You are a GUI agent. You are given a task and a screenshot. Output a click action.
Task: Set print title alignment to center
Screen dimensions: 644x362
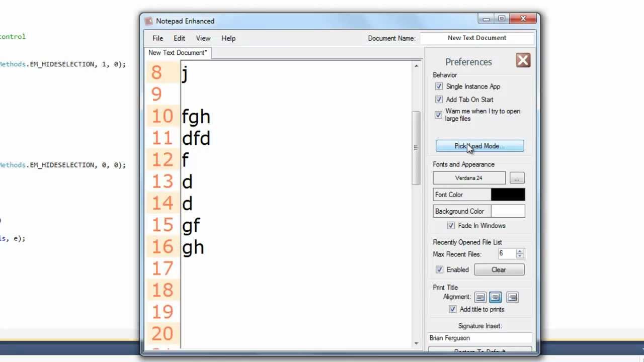496,297
